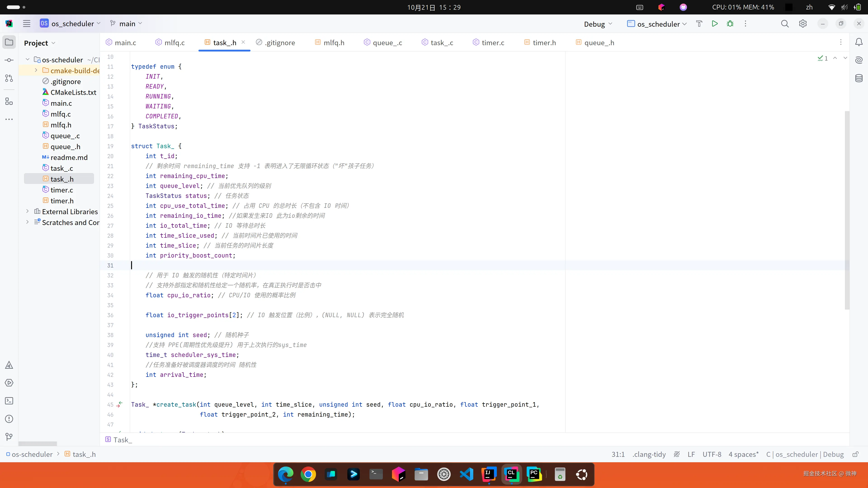Open the Problems tool window

[x=9, y=419]
